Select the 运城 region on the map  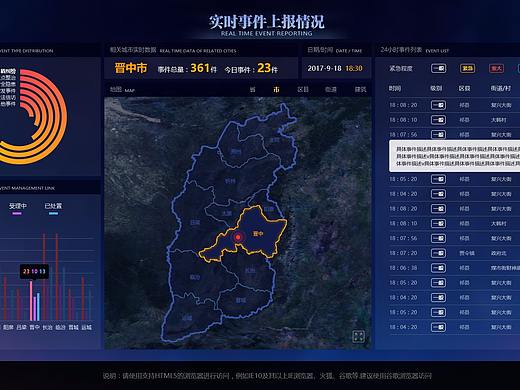[187, 318]
